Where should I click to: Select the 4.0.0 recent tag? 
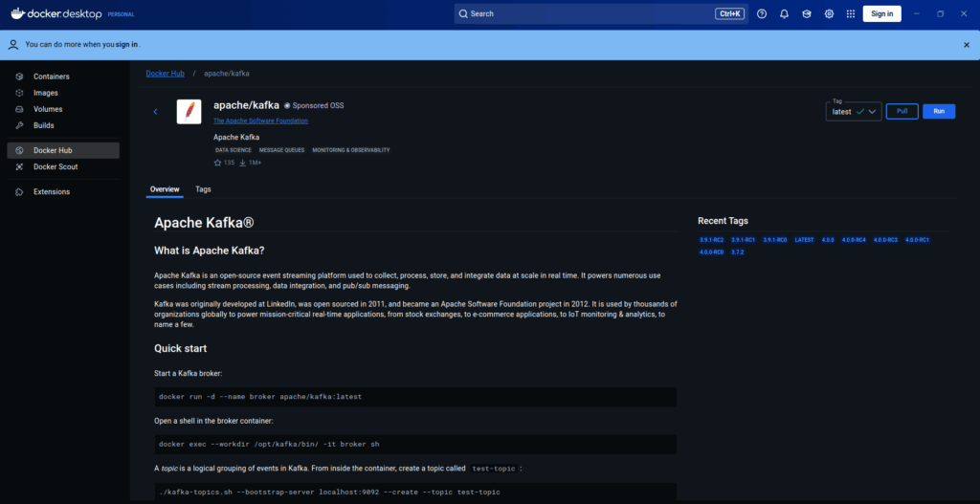[828, 240]
